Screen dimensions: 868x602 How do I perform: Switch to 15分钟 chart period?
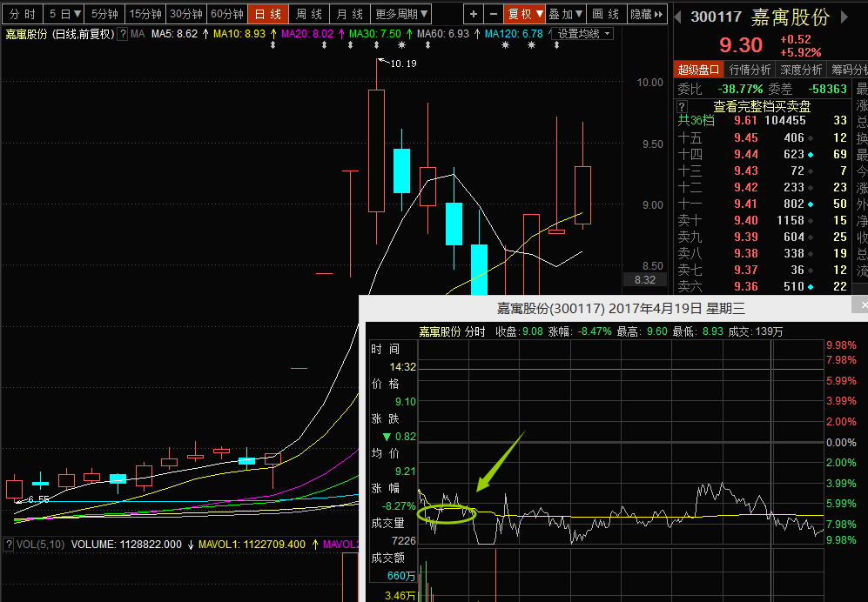point(145,14)
